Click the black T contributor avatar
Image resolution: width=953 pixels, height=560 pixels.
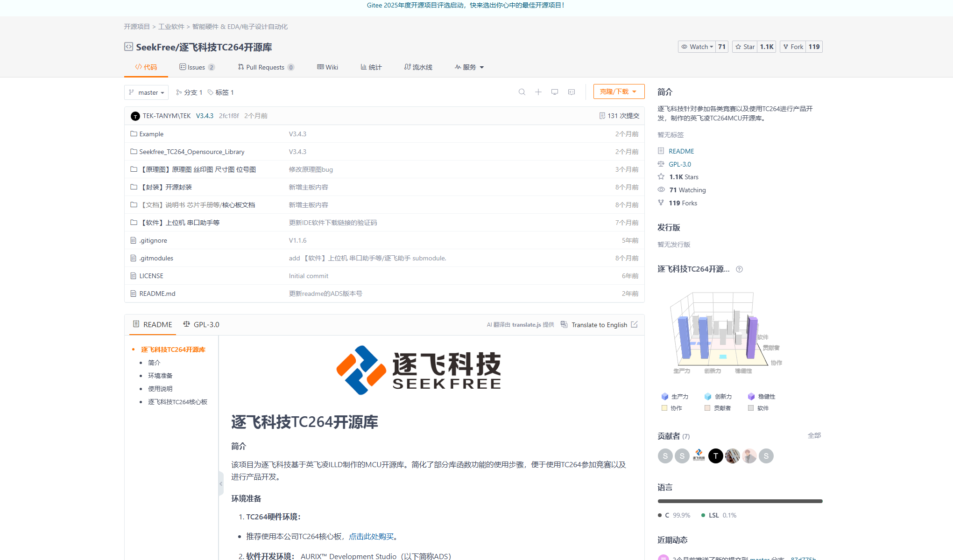[715, 456]
